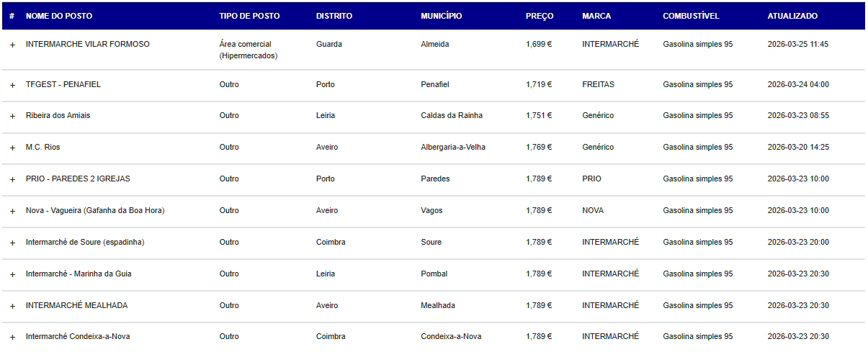Expand the TFGEST - PENAFIEL row details
This screenshot has width=868, height=352.
coord(12,85)
